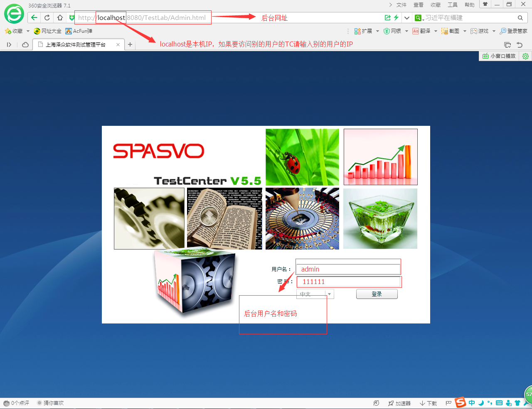Click the cloud icon beside the tab bar
532x409 pixels.
[x=25, y=45]
